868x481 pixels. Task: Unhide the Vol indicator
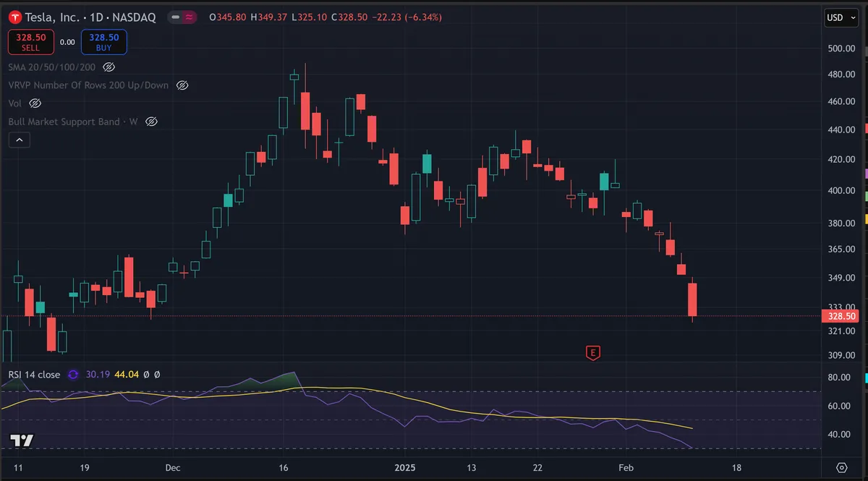point(35,103)
